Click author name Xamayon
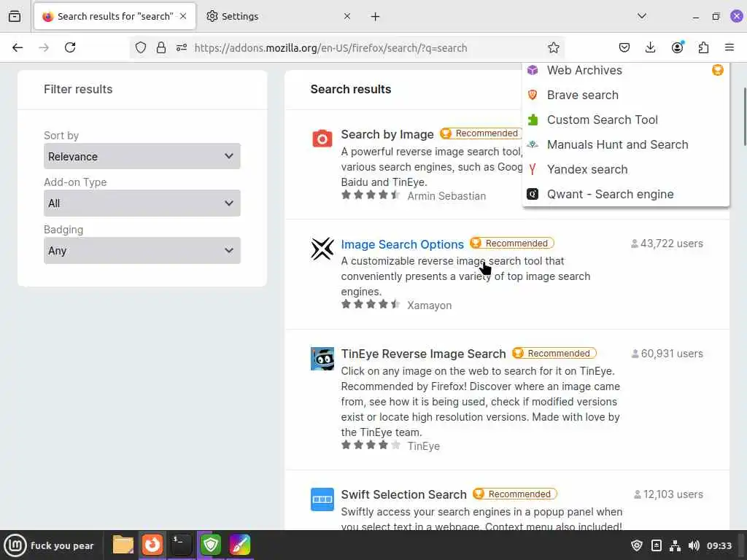 pos(429,306)
